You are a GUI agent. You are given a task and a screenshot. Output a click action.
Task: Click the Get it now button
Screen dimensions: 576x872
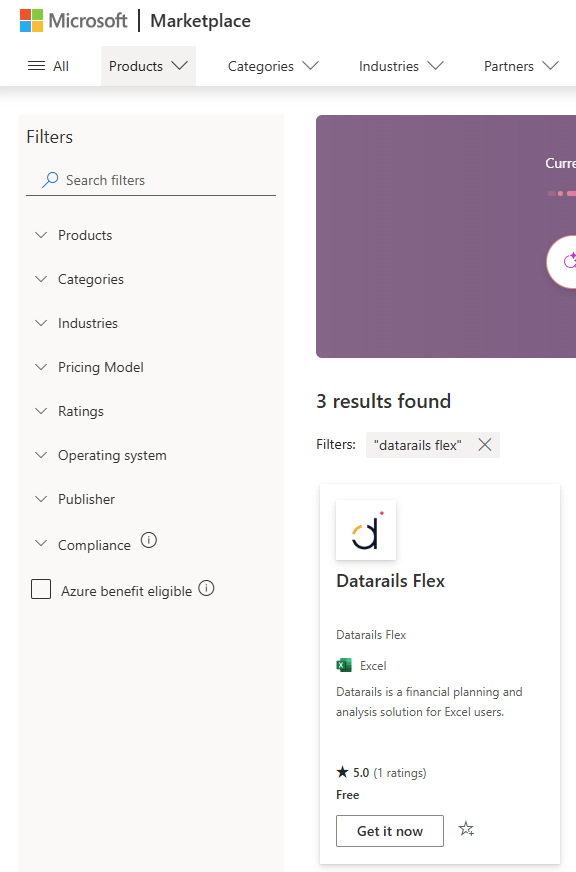390,831
